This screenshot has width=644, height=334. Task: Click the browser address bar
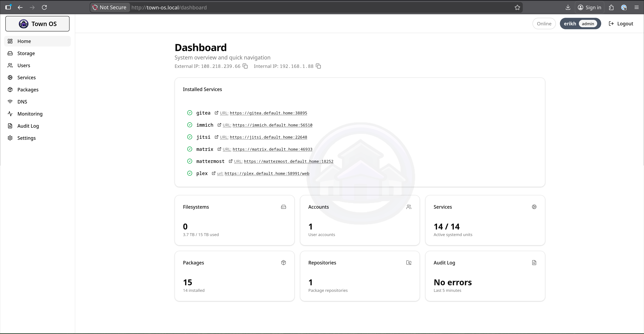click(x=300, y=8)
